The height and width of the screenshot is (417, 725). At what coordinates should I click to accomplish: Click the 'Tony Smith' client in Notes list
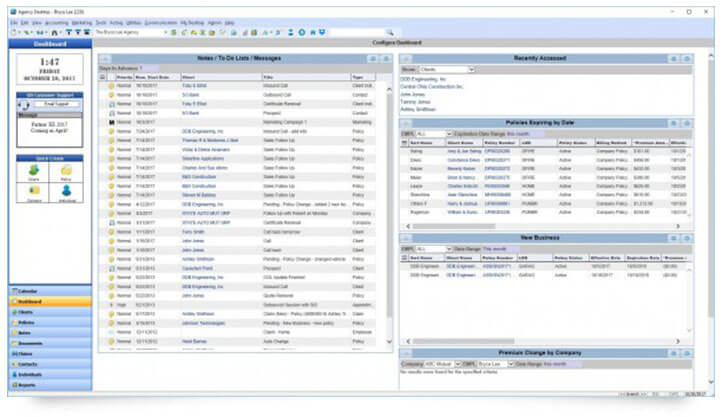(193, 232)
